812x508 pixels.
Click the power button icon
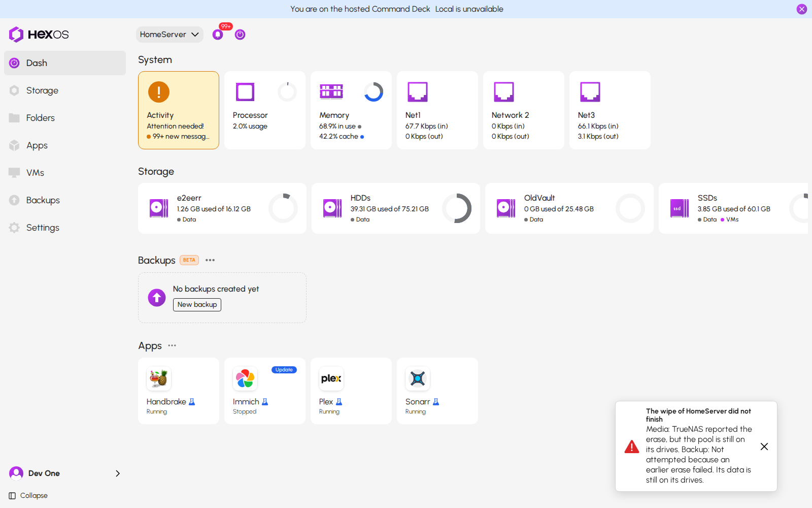coord(240,35)
